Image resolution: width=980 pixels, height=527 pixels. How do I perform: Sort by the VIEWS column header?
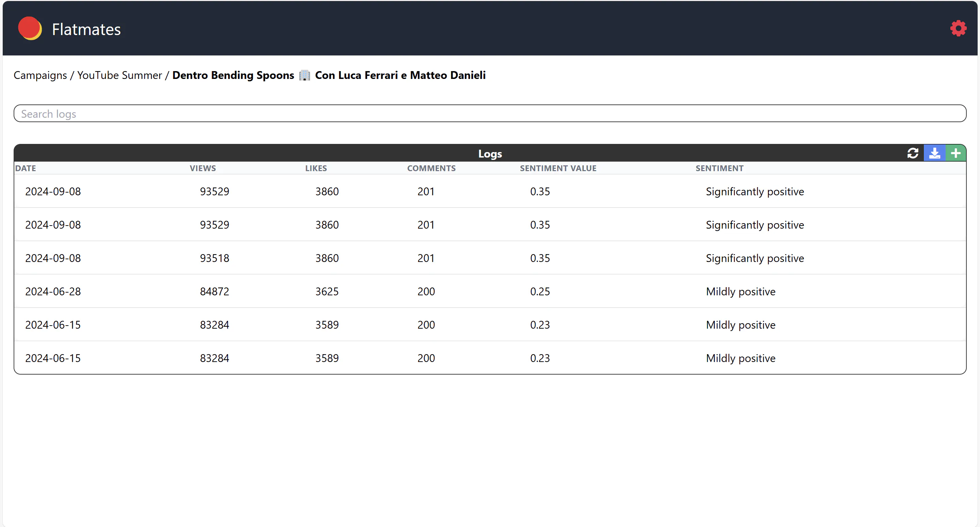click(203, 168)
